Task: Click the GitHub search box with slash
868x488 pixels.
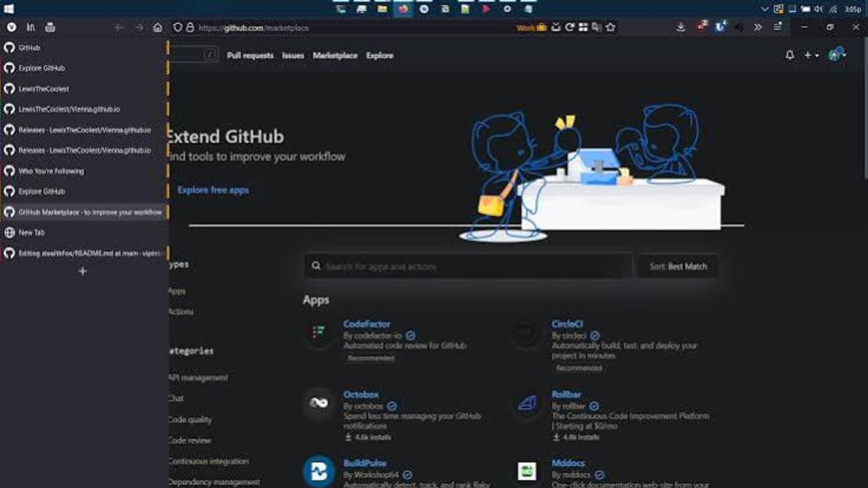Action: coord(194,55)
